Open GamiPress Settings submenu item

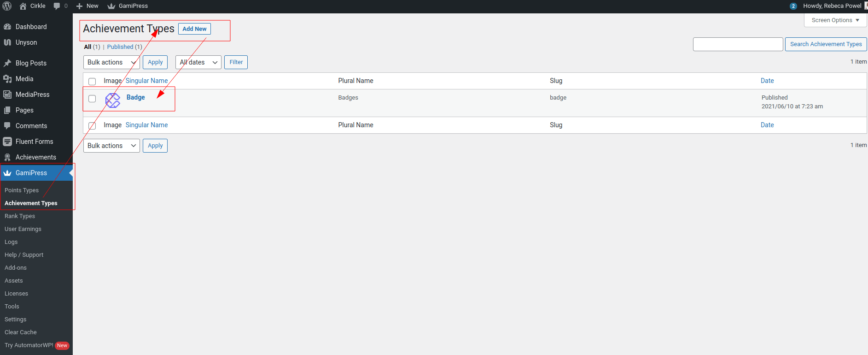click(x=16, y=319)
